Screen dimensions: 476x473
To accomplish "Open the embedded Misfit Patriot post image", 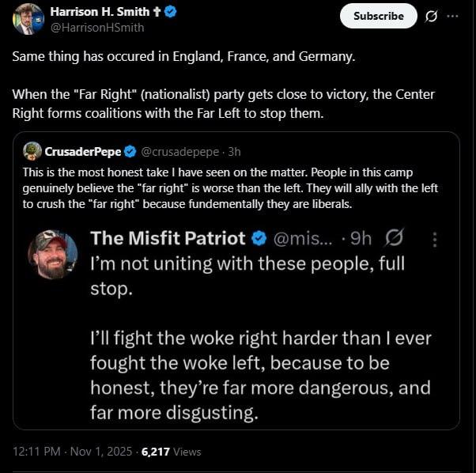I will point(237,348).
